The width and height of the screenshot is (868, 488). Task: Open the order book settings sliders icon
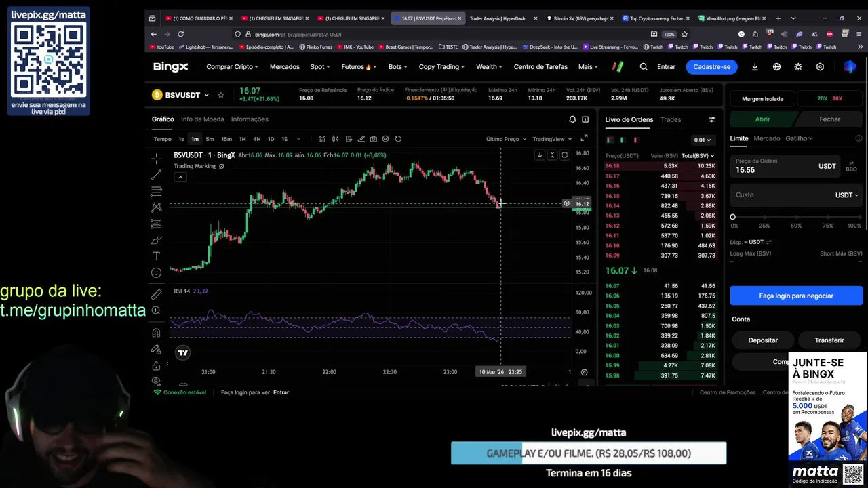pyautogui.click(x=712, y=119)
